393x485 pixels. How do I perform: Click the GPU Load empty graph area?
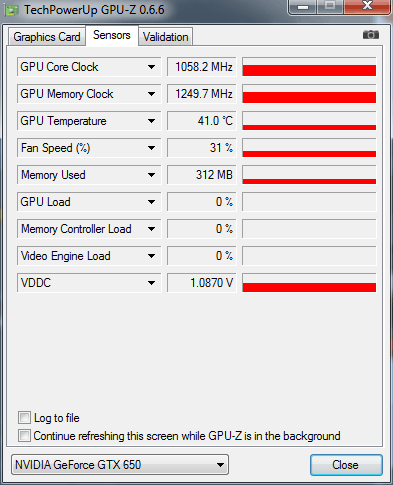click(x=309, y=202)
